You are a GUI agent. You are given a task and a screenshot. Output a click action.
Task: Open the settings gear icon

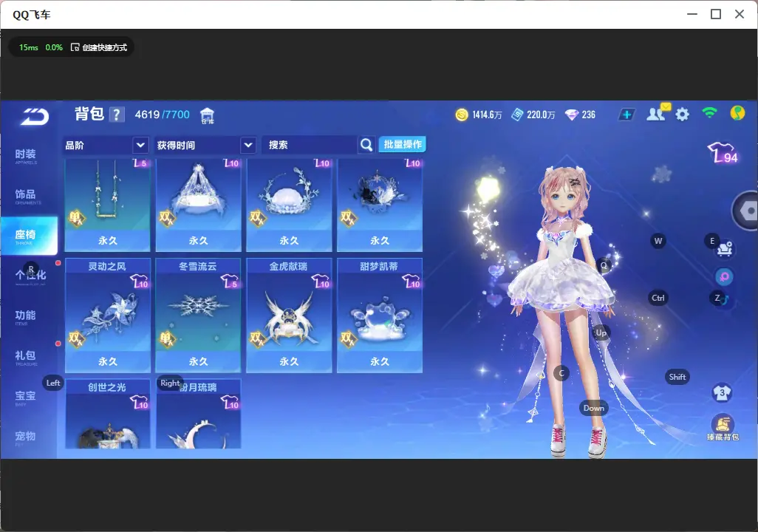[682, 115]
